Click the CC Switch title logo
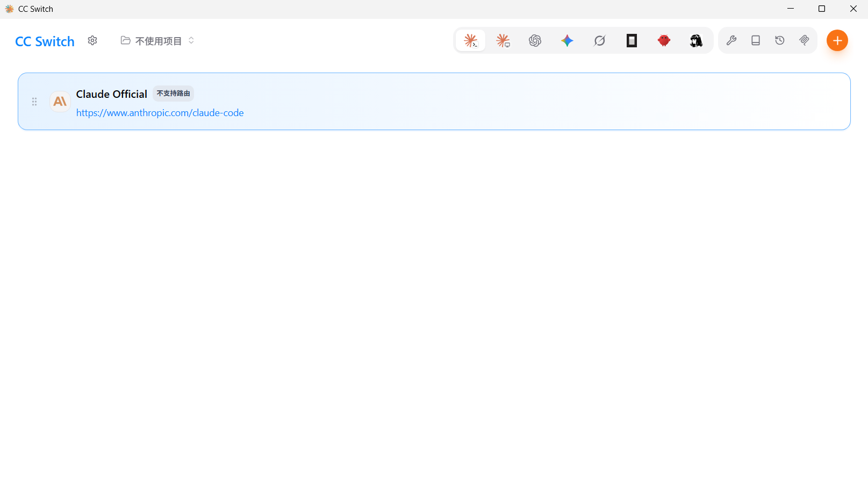The image size is (868, 494). pyautogui.click(x=45, y=41)
